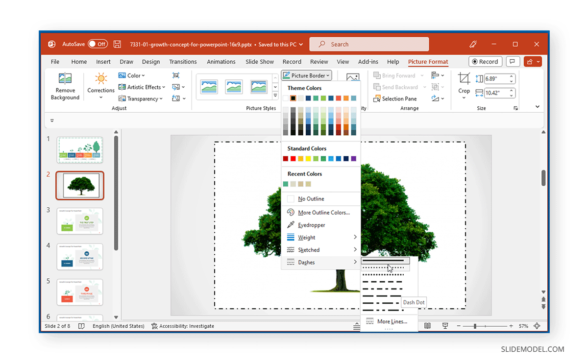
Task: Select the Record button in the ribbon
Action: click(485, 61)
